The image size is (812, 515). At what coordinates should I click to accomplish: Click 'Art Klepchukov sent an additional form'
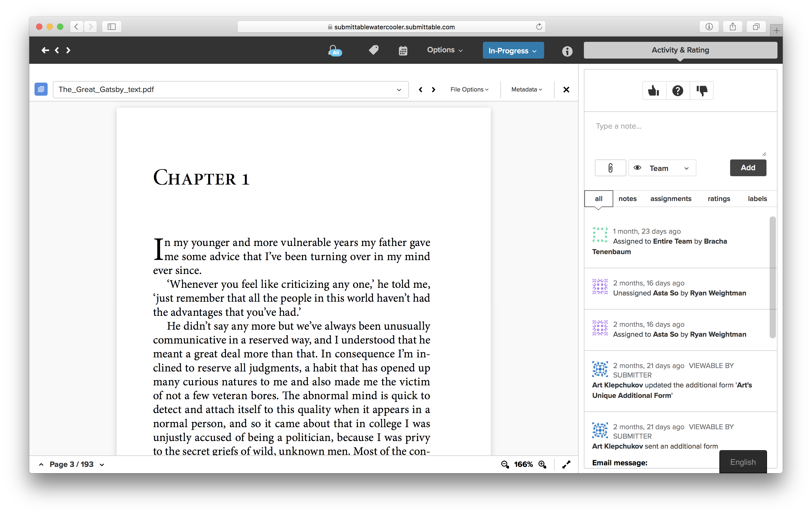(655, 446)
